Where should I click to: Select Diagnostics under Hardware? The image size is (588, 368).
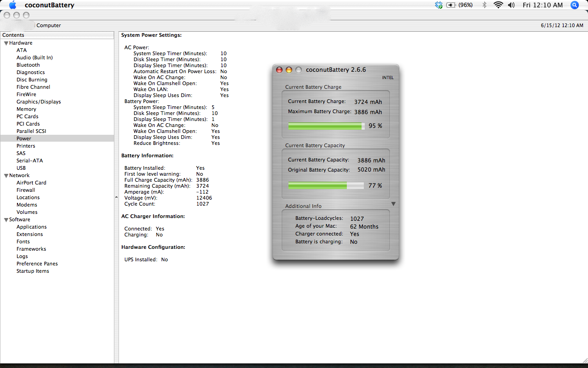click(31, 72)
